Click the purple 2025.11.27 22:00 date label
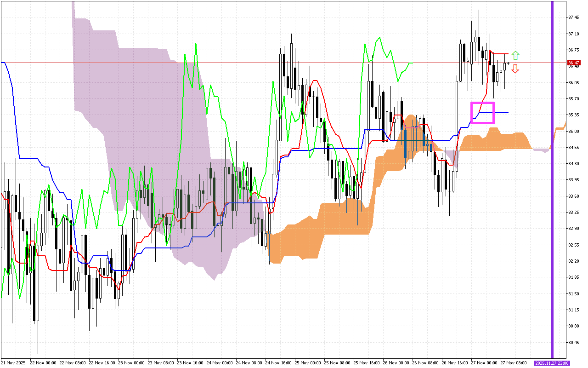The image size is (588, 368). [x=552, y=363]
